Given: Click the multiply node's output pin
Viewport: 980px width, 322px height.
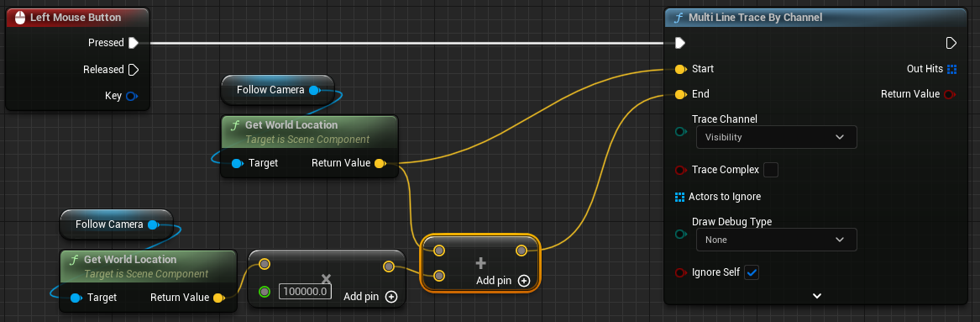Looking at the screenshot, I should point(389,267).
